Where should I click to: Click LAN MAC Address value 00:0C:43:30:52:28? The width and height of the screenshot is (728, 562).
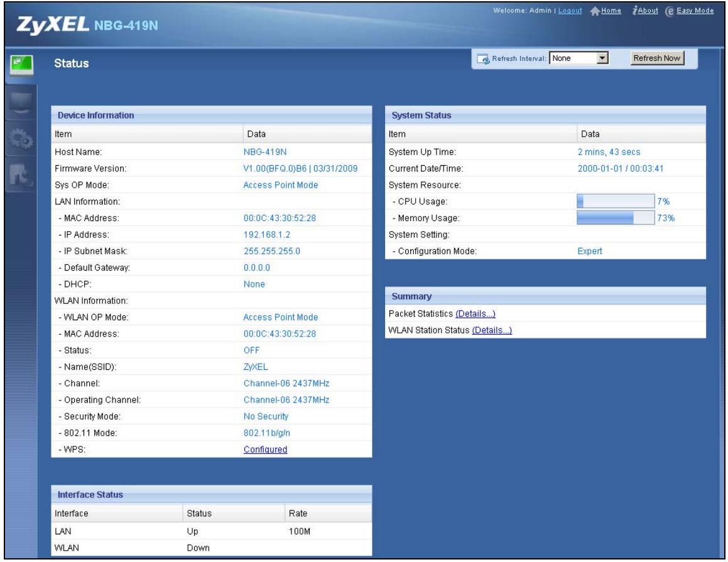(x=280, y=218)
